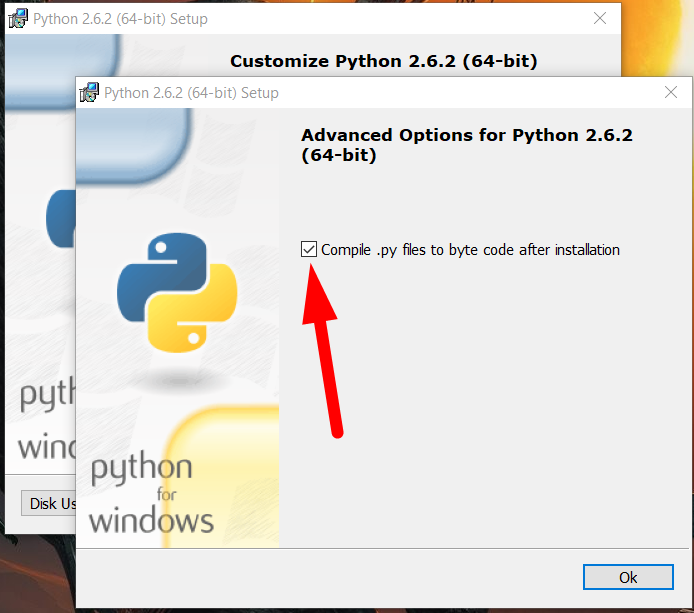Click the 'python for windows' text in front dialog
694x613 pixels.
point(151,493)
